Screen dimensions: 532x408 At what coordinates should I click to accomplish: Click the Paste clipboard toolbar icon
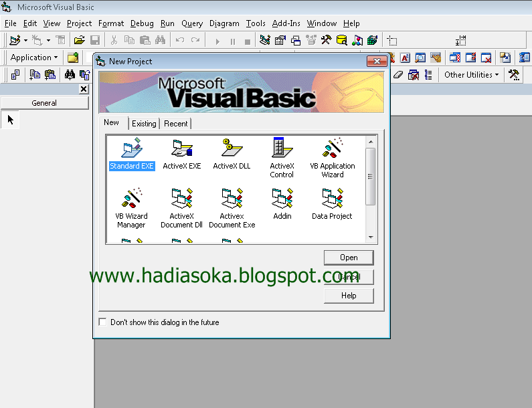145,40
